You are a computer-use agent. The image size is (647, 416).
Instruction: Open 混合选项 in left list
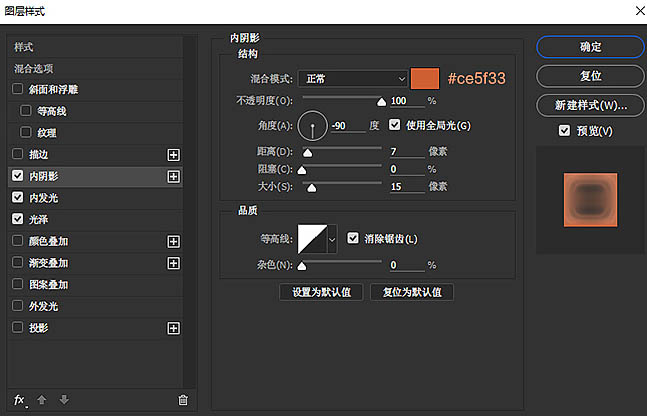[x=95, y=69]
